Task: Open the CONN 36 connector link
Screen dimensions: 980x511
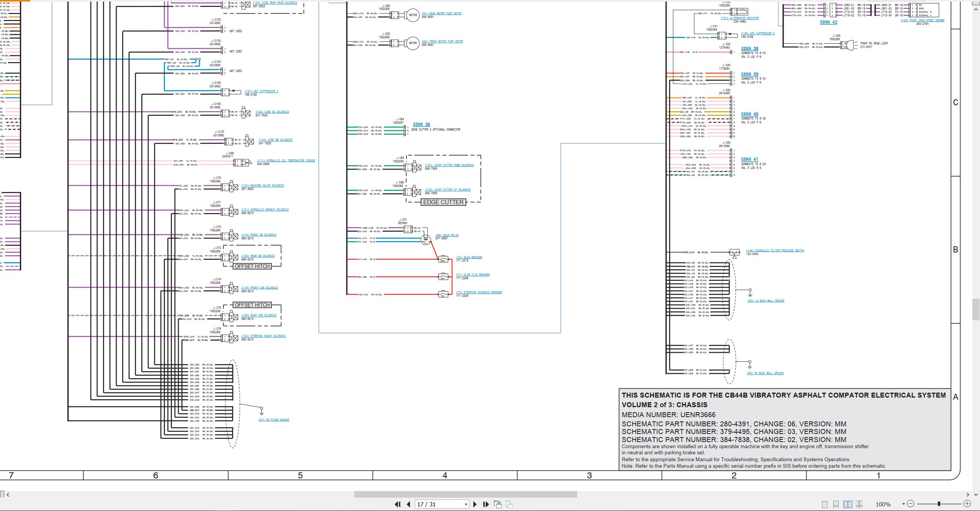Action: tap(421, 124)
